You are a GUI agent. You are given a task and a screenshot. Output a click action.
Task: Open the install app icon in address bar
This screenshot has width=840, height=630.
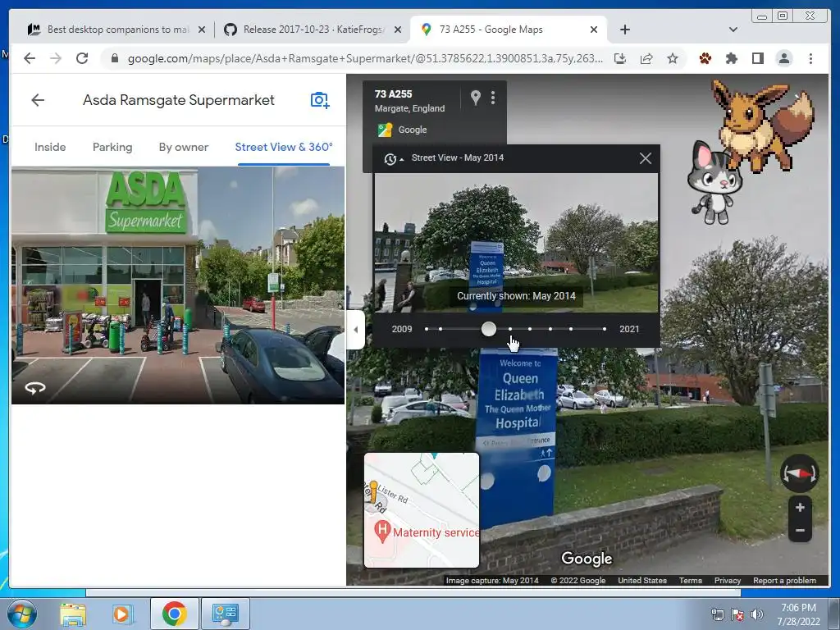click(x=620, y=58)
